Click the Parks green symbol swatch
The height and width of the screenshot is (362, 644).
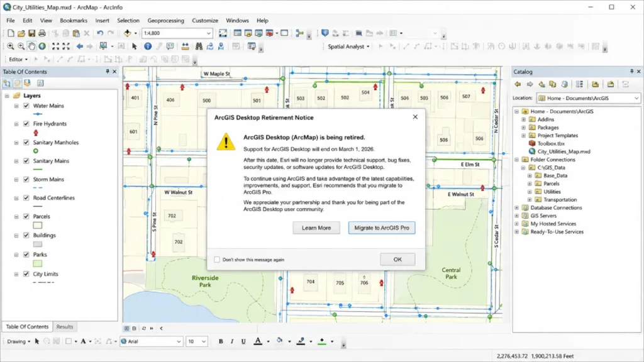(37, 263)
